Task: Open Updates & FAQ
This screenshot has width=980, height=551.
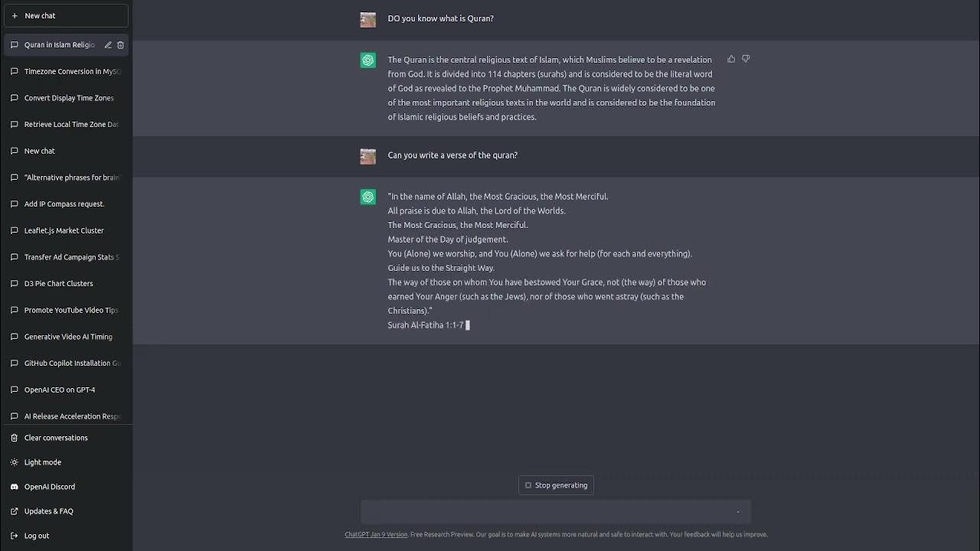Action: 48,511
